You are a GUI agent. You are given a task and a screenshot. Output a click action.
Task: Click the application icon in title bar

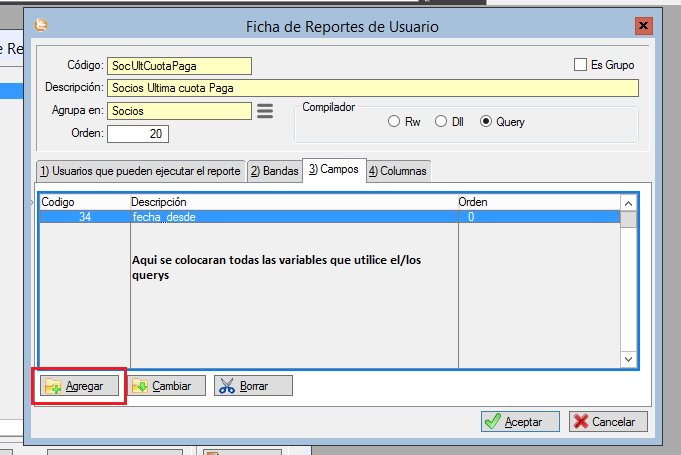click(x=40, y=26)
